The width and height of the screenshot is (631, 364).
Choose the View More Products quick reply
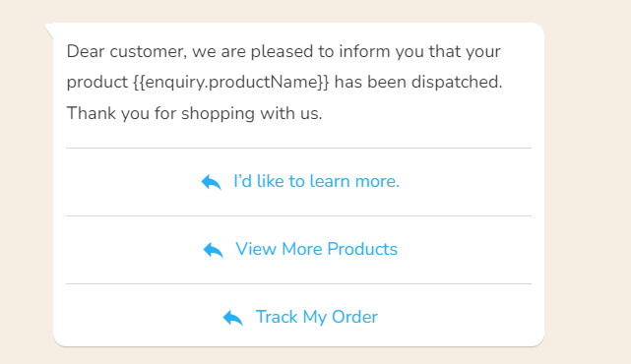point(298,250)
